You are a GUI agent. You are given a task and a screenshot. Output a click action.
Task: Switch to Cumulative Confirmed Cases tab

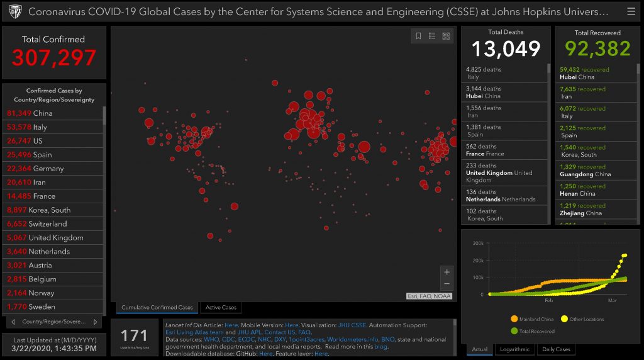[157, 307]
